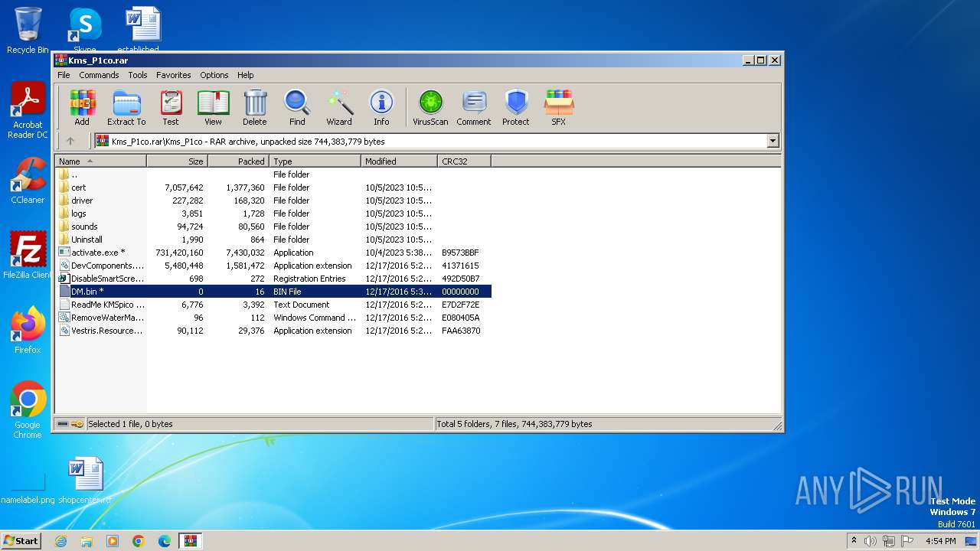980x551 pixels.
Task: Open the Help menu
Action: [x=245, y=75]
